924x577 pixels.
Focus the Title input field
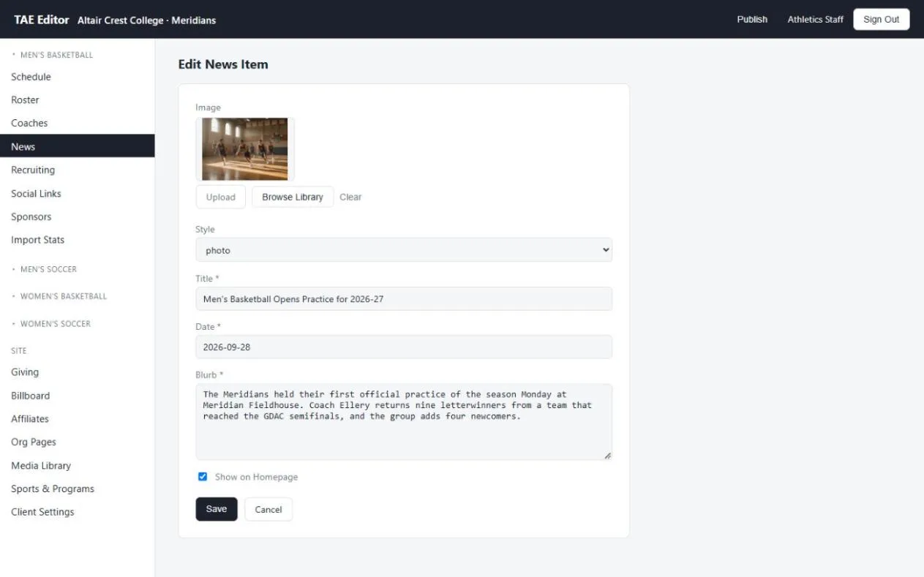404,299
